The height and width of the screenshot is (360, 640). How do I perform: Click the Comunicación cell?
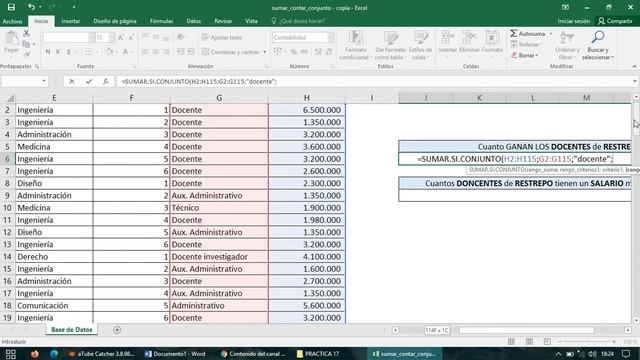tap(54, 306)
